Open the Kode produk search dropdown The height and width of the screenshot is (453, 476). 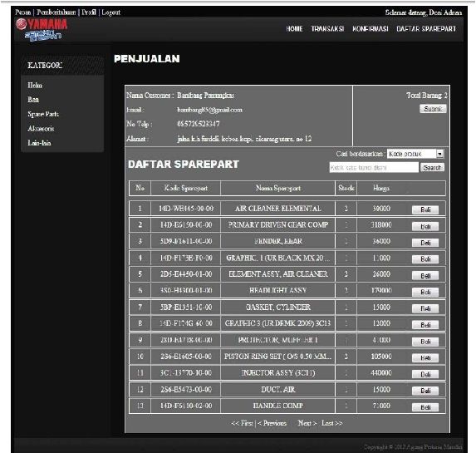[x=415, y=154]
